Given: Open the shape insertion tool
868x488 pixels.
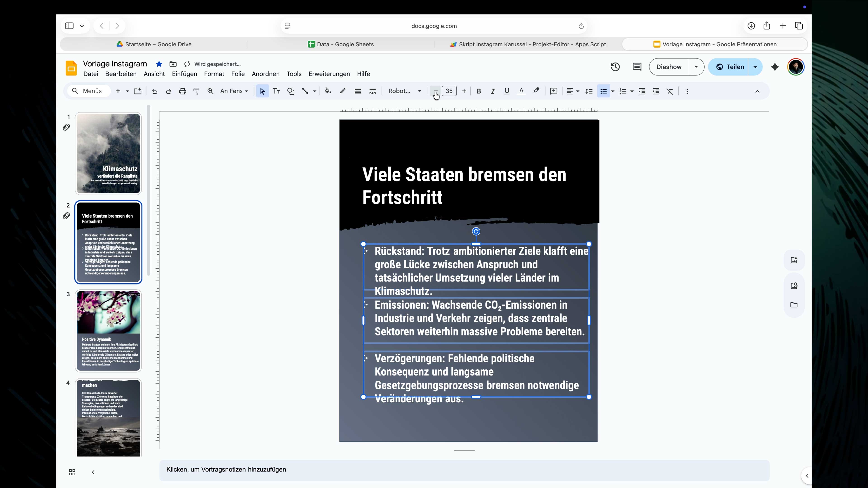Looking at the screenshot, I should [x=290, y=91].
